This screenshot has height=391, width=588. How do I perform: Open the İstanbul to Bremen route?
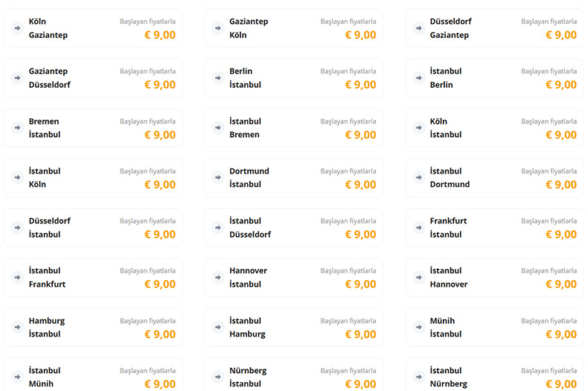(x=294, y=128)
